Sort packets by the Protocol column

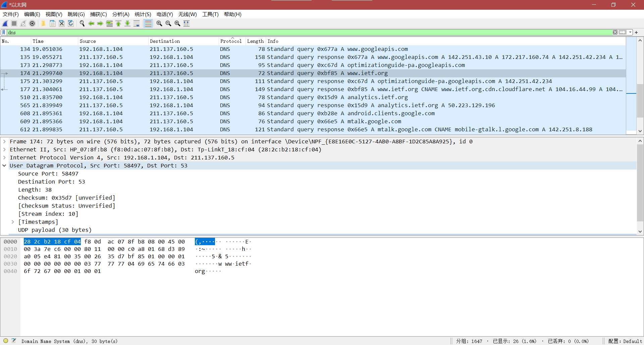[232, 41]
